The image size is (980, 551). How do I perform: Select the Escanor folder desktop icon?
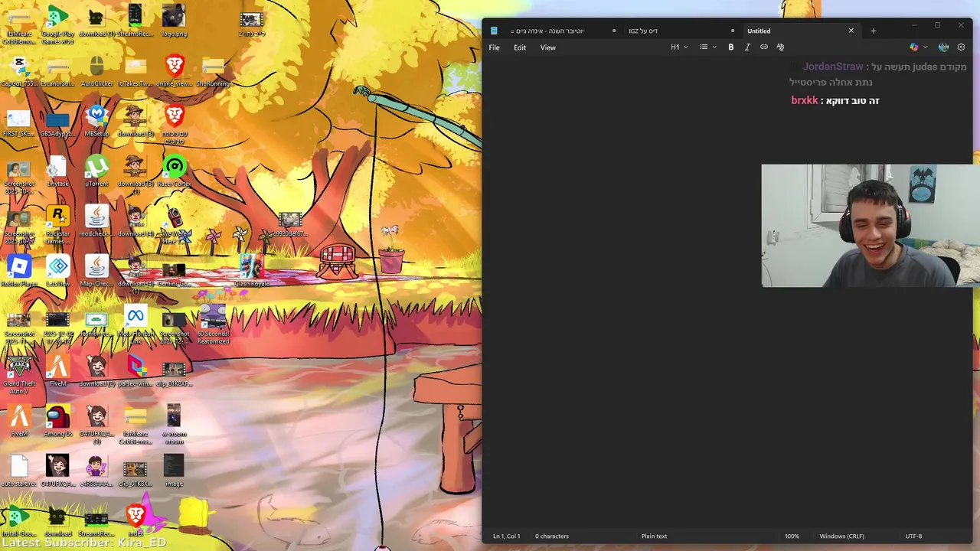click(x=57, y=72)
